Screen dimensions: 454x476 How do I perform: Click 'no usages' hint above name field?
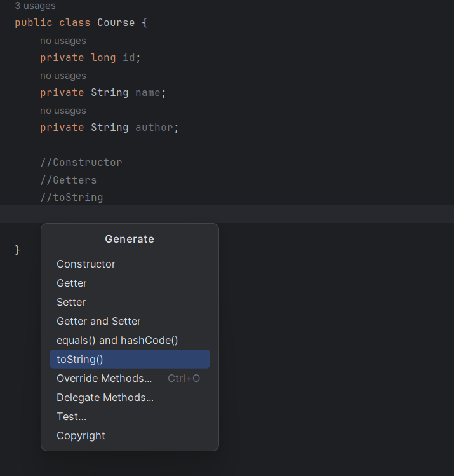pyautogui.click(x=63, y=75)
